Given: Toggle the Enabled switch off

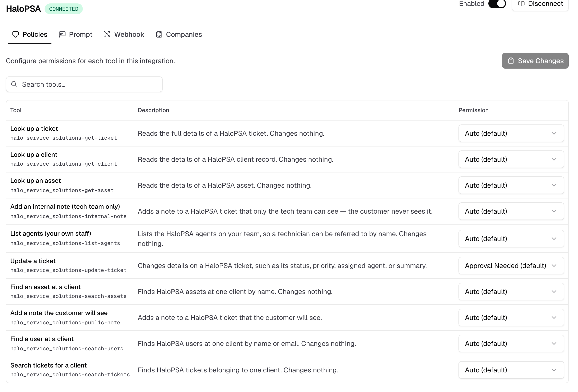Looking at the screenshot, I should click(x=497, y=4).
